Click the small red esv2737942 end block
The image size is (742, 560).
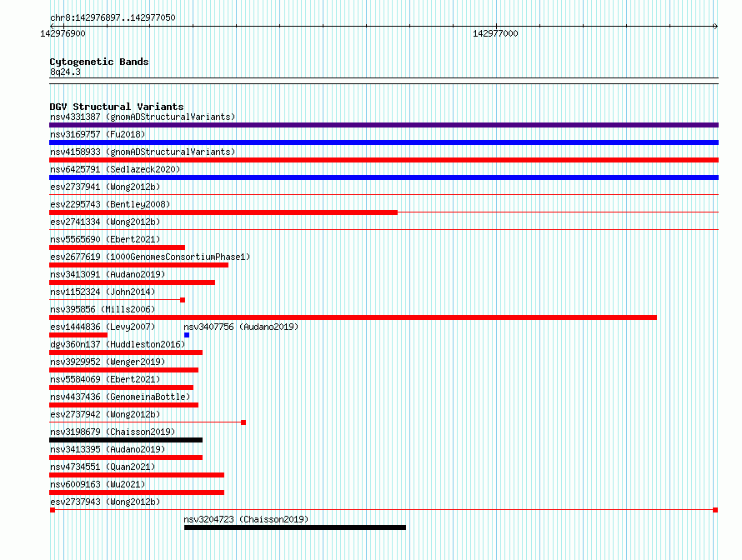pyautogui.click(x=243, y=422)
